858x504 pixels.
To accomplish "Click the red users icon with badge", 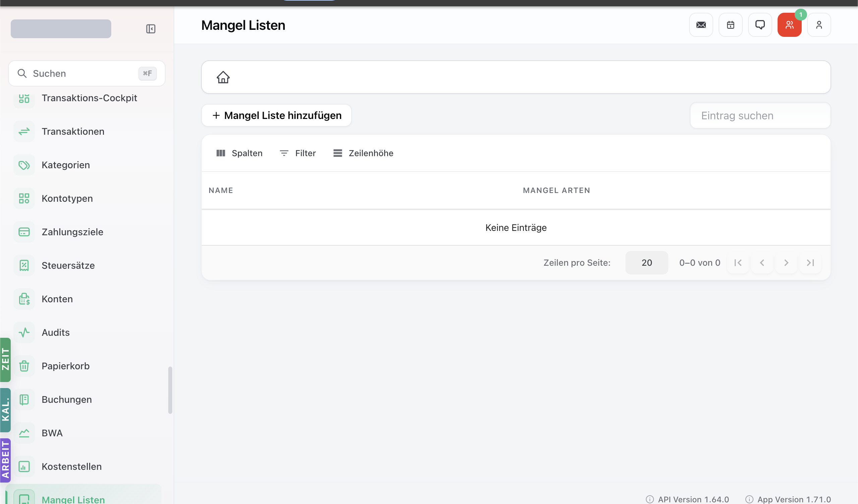I will (789, 25).
